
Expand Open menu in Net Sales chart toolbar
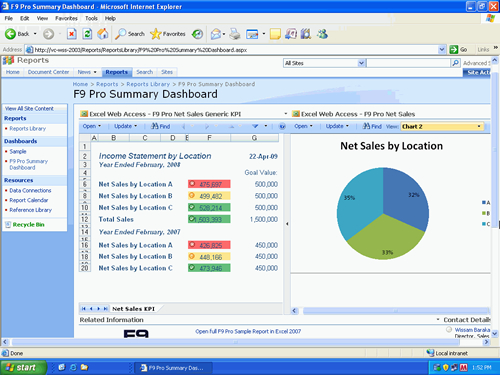pos(303,126)
